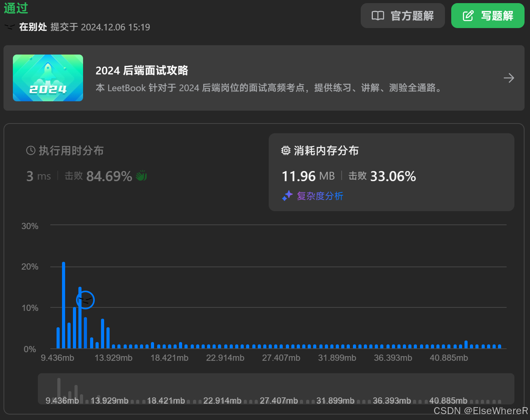Click the raised bar near 40.885mb in chart
This screenshot has width=530, height=420.
[x=466, y=344]
